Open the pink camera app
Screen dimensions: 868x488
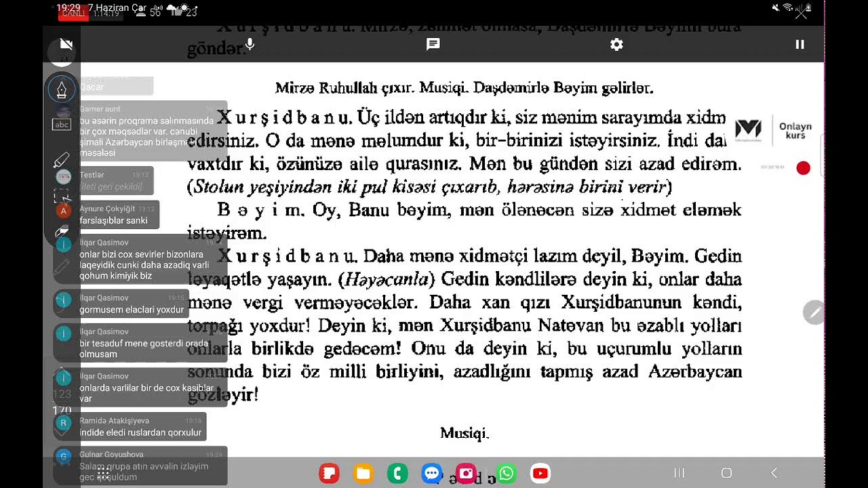point(466,473)
